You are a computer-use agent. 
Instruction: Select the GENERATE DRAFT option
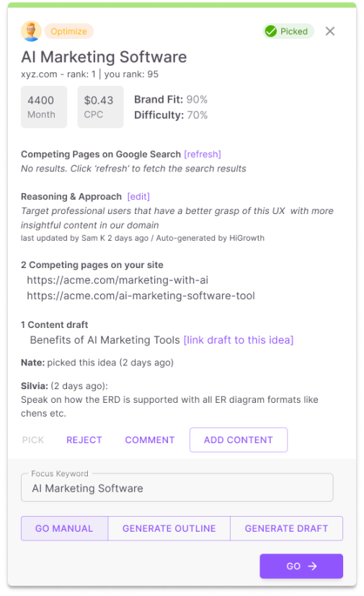286,528
